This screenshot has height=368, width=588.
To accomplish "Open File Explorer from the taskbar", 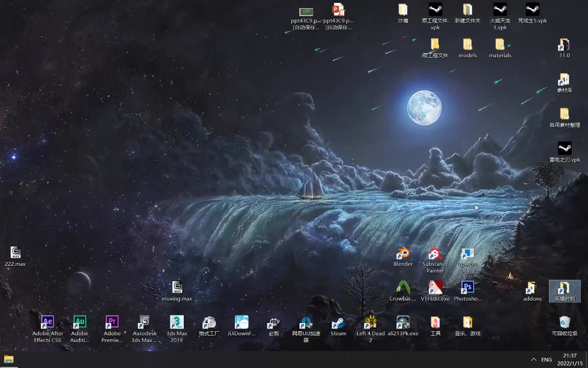I will point(9,359).
